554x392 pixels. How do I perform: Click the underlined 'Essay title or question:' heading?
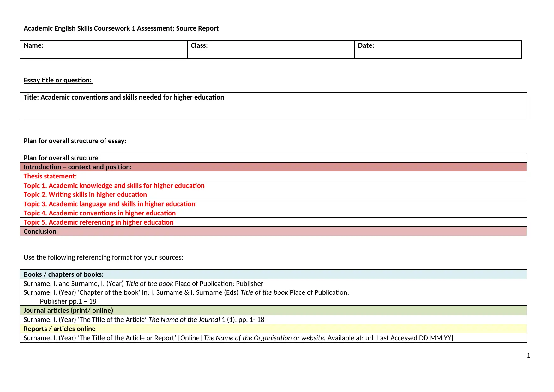(58, 80)
